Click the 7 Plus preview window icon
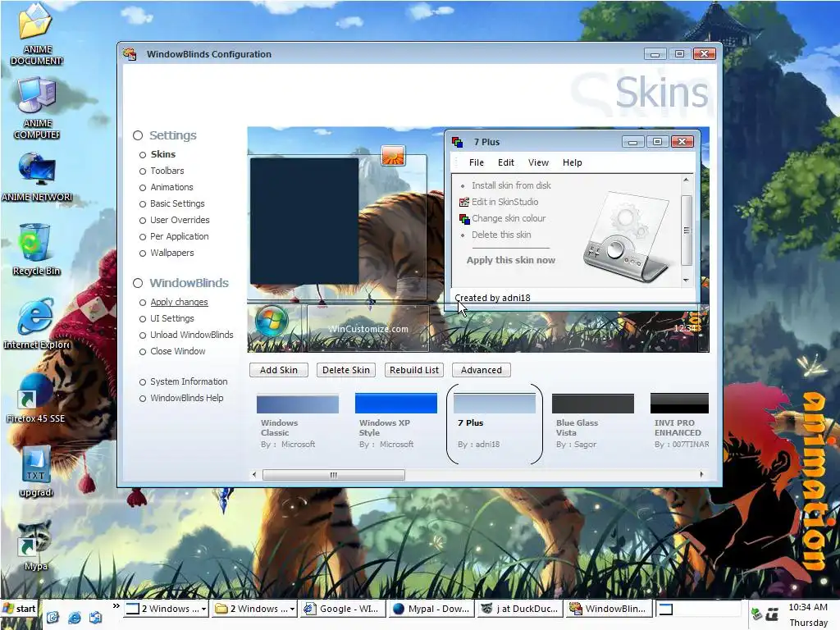Image resolution: width=840 pixels, height=630 pixels. pos(457,142)
